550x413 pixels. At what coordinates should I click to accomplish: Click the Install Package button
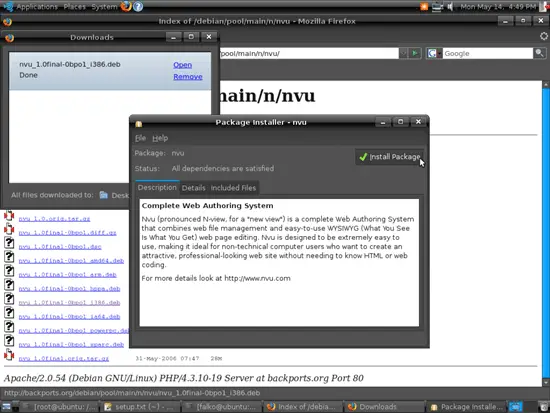point(390,157)
